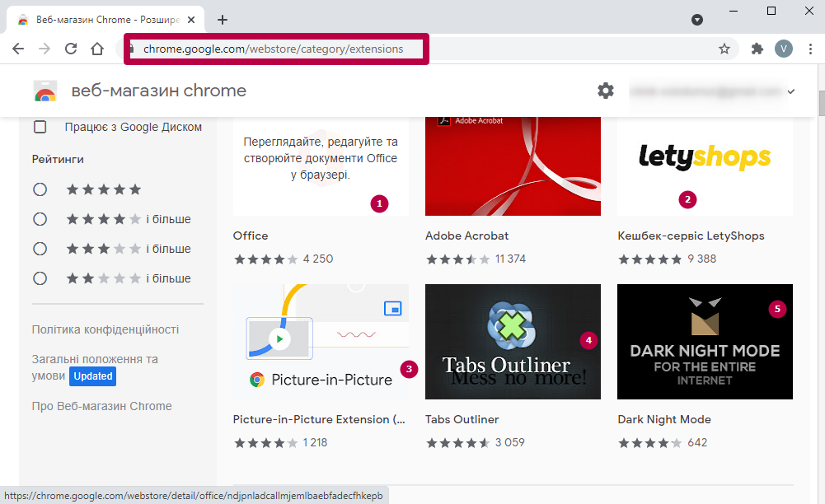Open the Dark Night Mode thumbnail
The height and width of the screenshot is (504, 825).
point(705,342)
